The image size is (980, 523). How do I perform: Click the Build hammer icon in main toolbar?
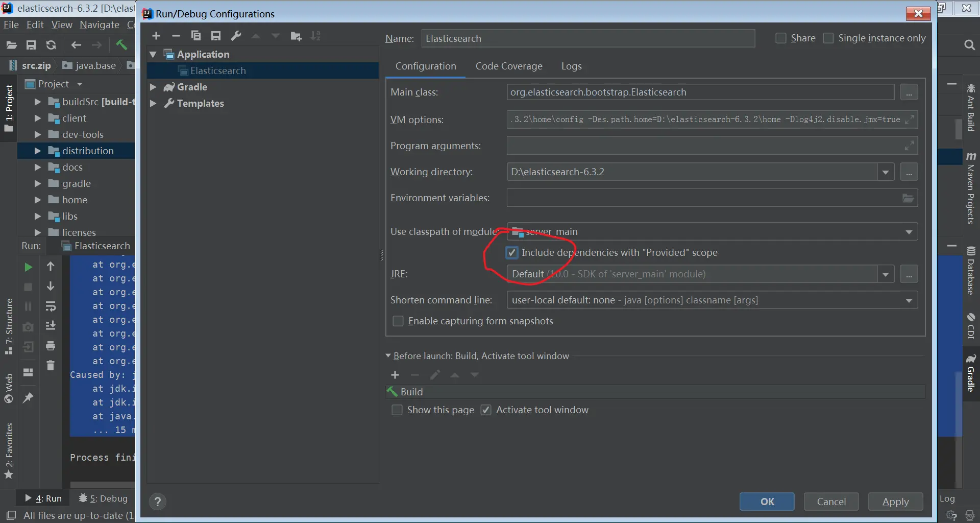(121, 45)
